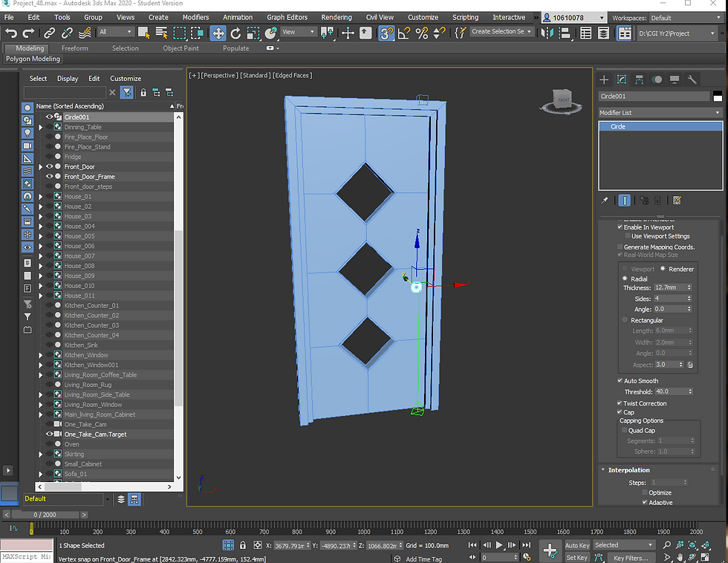Toggle Percent Snap button

422,33
